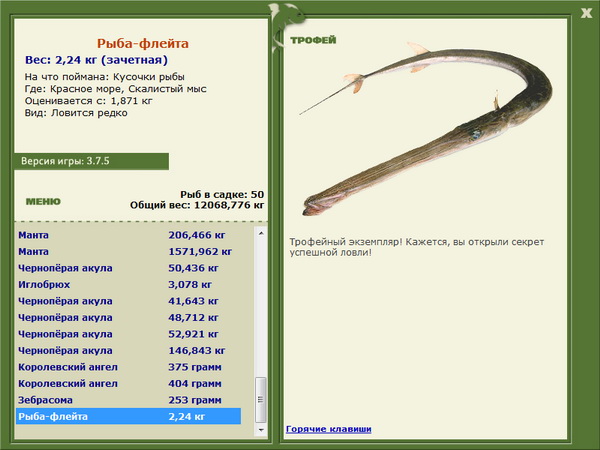
Task: Click the Вид: Ловится редко line
Action: click(x=76, y=113)
